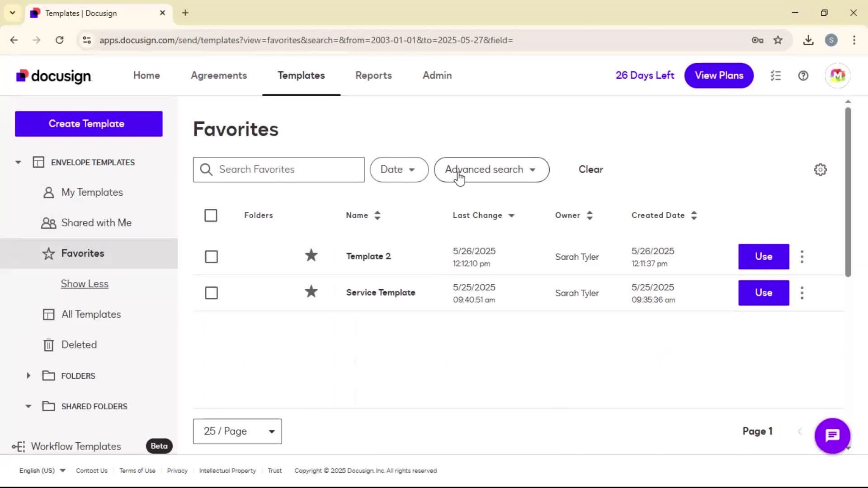
Task: Sort by Created Date column
Action: (665, 216)
